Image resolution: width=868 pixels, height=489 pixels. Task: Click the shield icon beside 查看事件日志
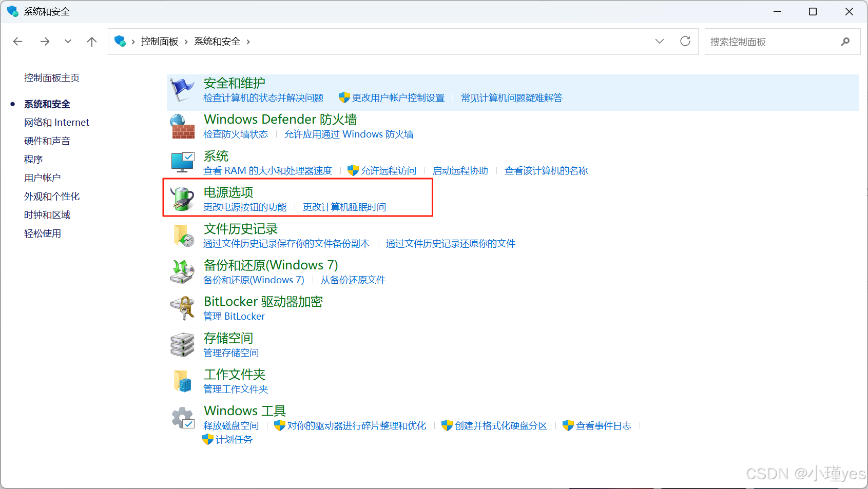point(568,425)
